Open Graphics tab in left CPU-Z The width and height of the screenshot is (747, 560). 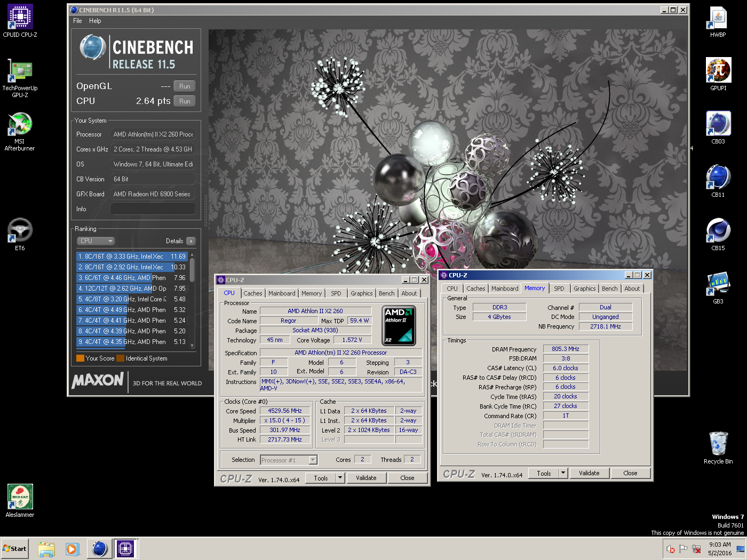click(x=362, y=293)
